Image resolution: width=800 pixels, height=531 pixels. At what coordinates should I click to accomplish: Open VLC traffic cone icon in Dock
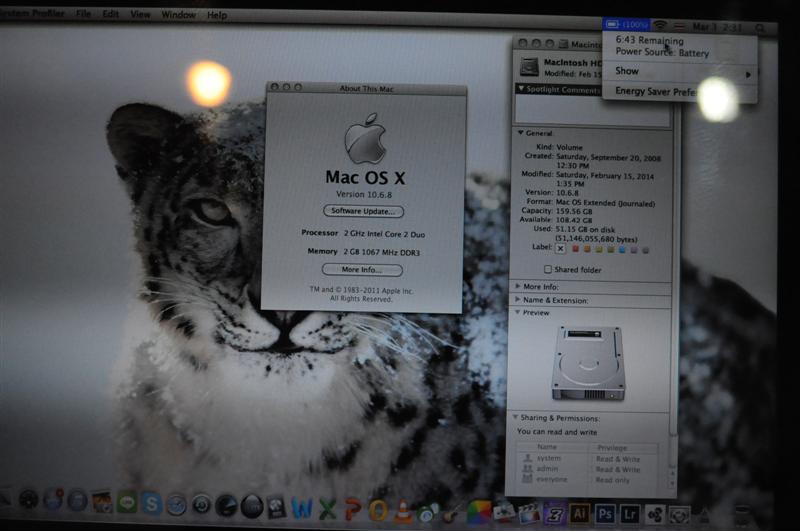pos(403,511)
